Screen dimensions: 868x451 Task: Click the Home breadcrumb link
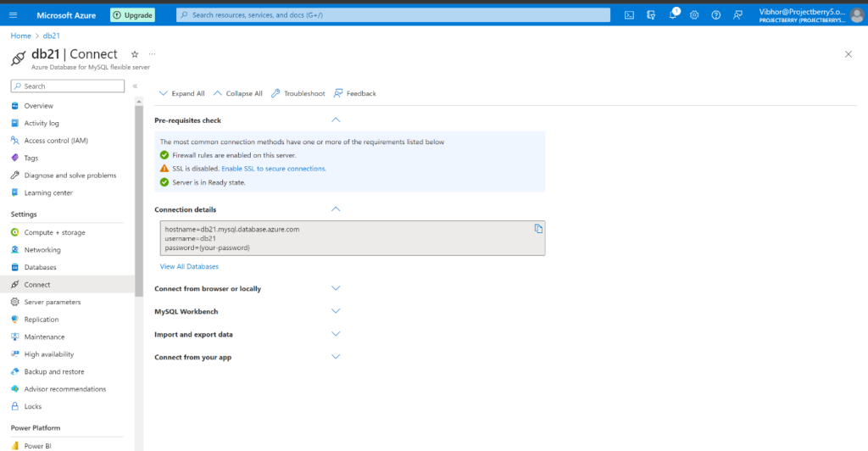click(x=21, y=36)
